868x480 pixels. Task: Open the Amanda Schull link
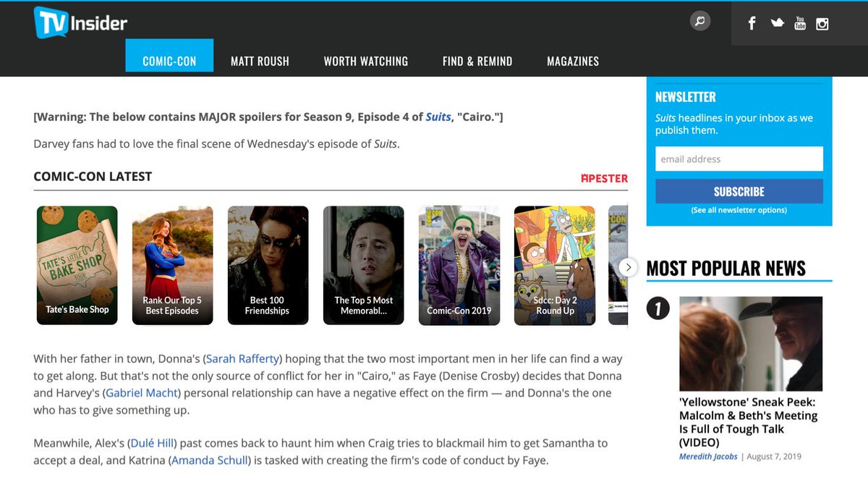point(210,460)
